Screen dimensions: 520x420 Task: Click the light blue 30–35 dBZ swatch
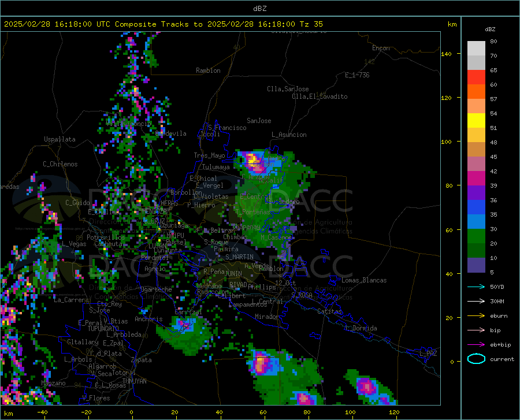476,222
